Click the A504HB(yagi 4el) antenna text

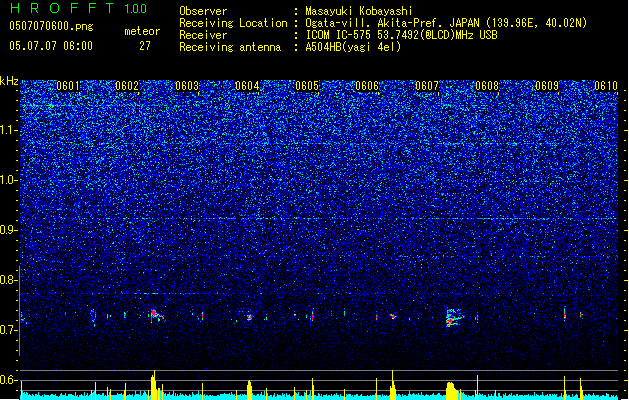[353, 47]
